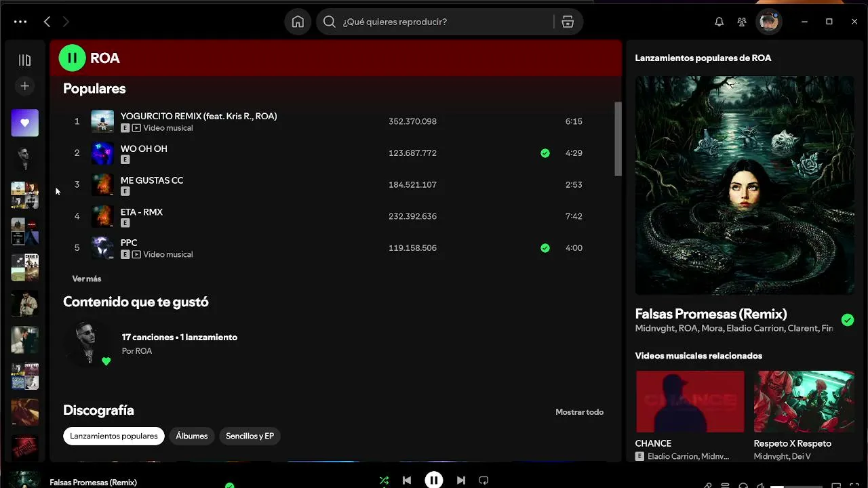Click the 352.370.098 play count
This screenshot has height=488, width=868.
pos(412,121)
